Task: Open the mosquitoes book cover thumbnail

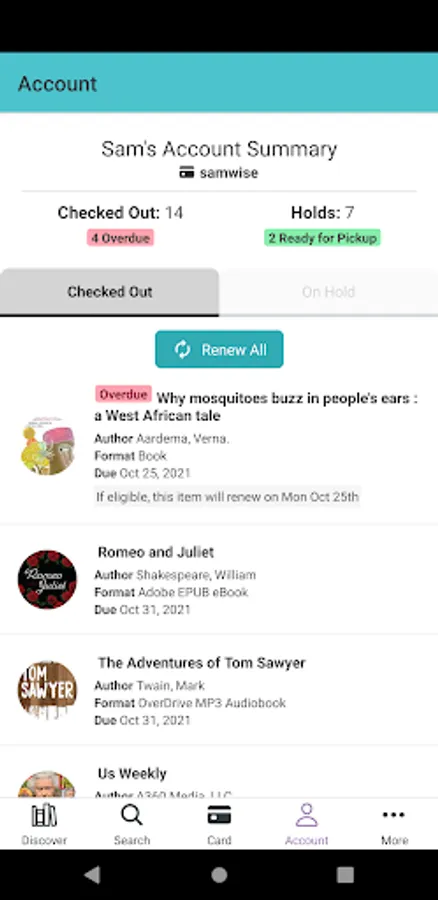Action: tap(48, 446)
